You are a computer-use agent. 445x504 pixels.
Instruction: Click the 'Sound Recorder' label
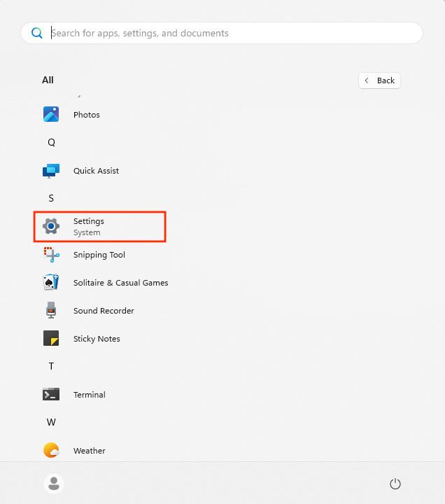pyautogui.click(x=104, y=311)
